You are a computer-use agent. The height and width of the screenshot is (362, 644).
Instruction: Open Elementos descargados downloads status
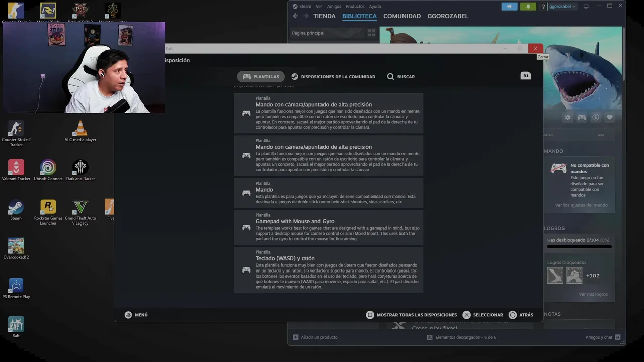pyautogui.click(x=461, y=337)
